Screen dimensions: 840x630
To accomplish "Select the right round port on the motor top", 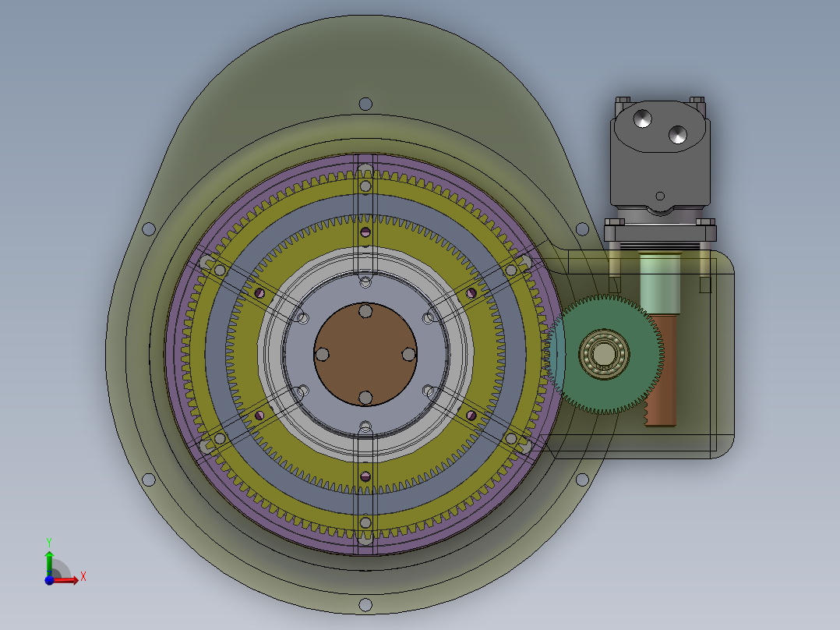I will [x=677, y=136].
